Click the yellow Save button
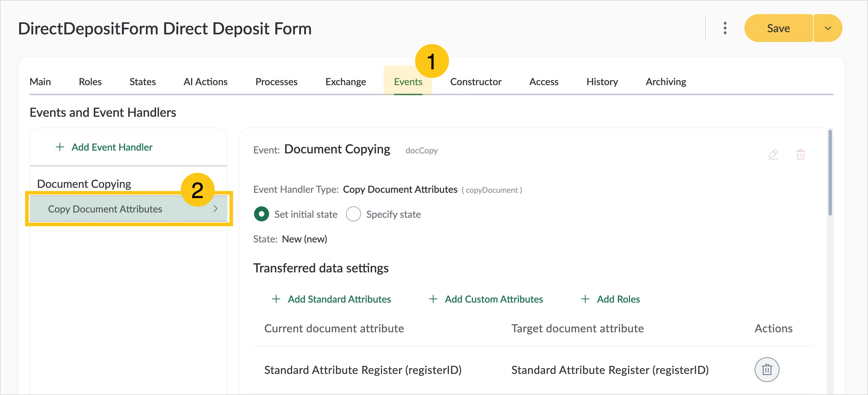Screen dimensions: 868x395 tap(778, 28)
